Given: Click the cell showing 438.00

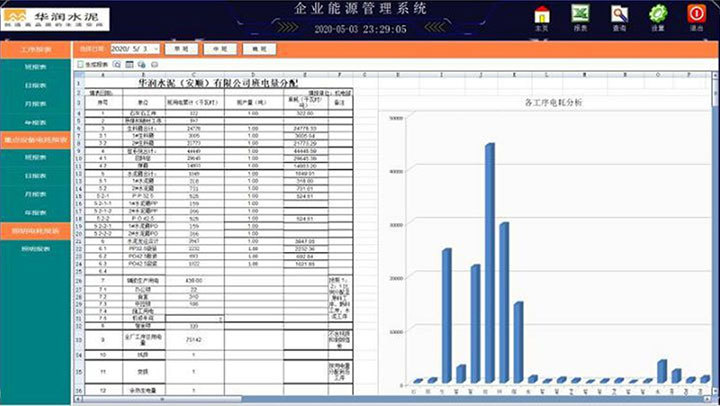Looking at the screenshot, I should (194, 280).
